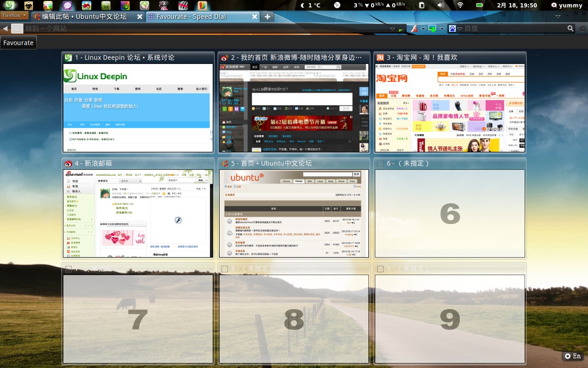Open dial 1 Linux Deepin 论坛 thumbnail
The height and width of the screenshot is (368, 588).
[138, 108]
